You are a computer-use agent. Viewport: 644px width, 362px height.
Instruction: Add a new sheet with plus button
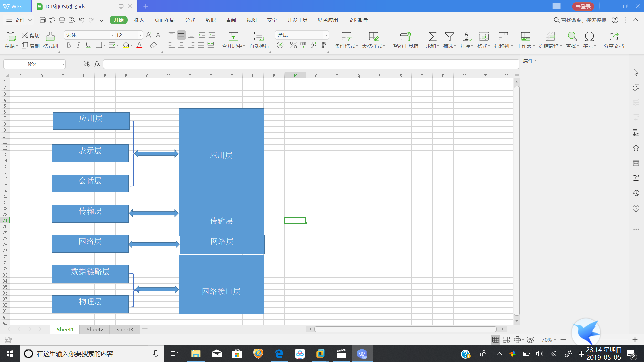point(145,329)
